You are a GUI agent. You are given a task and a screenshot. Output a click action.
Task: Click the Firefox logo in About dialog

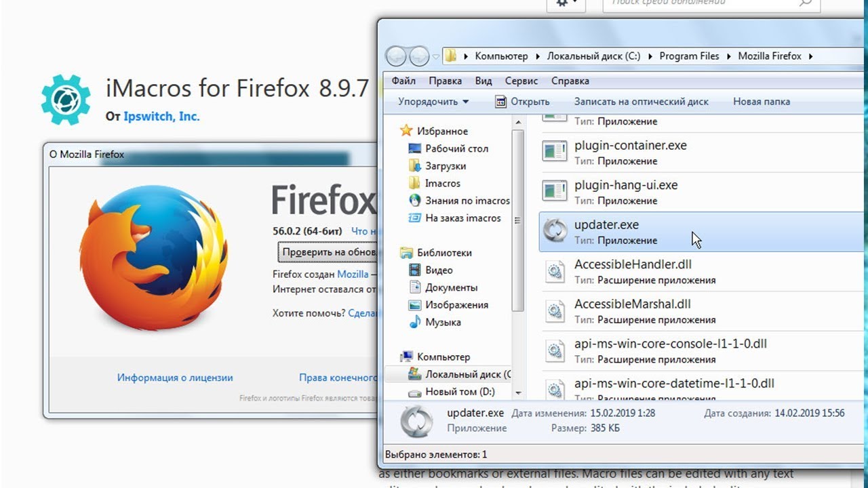pyautogui.click(x=154, y=258)
